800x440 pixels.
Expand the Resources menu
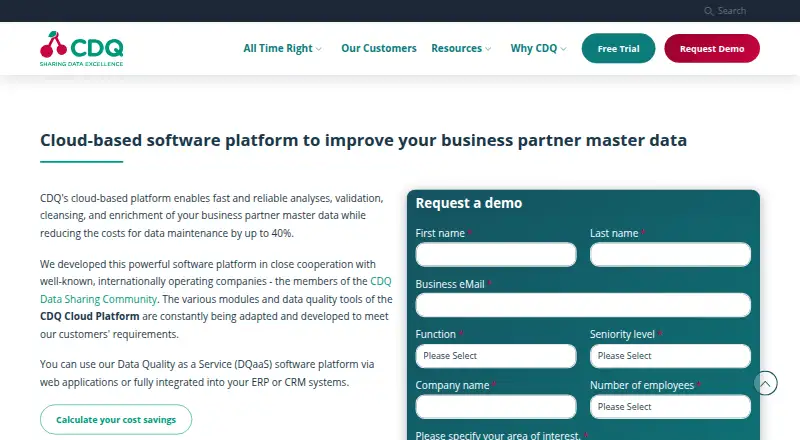pos(461,48)
